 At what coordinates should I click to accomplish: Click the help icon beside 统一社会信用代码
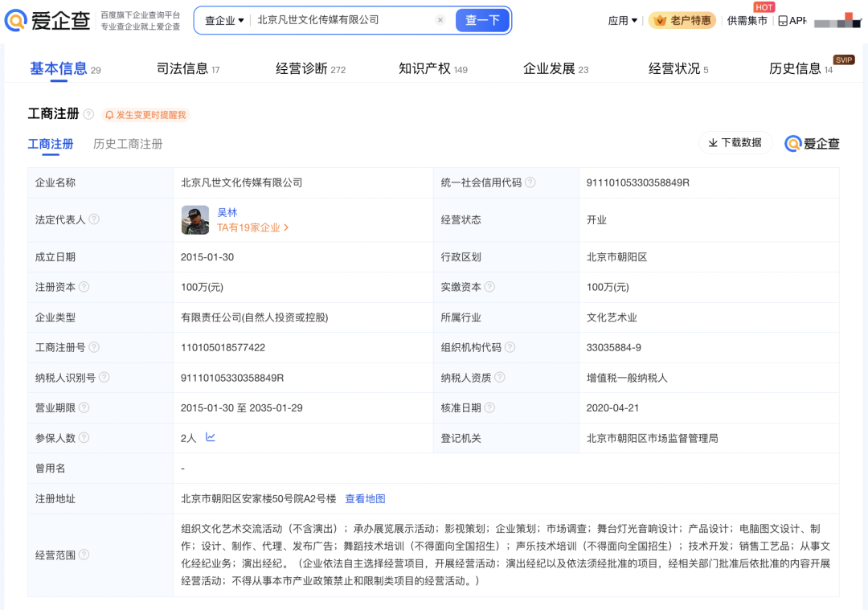(530, 182)
